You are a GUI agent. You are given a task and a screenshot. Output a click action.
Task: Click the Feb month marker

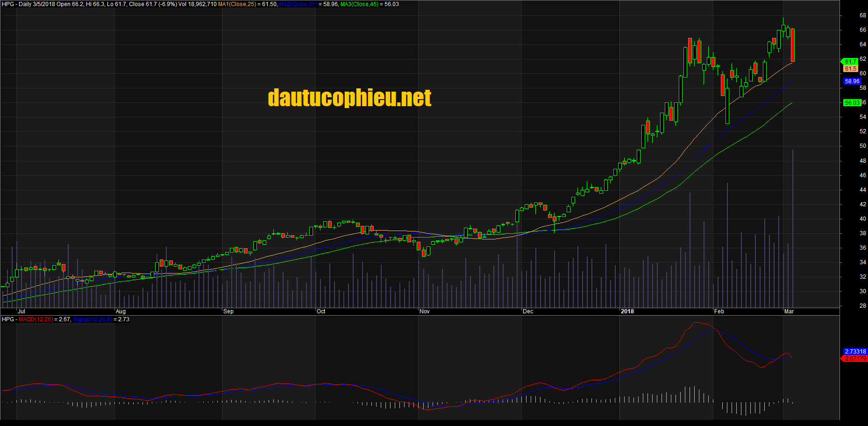pyautogui.click(x=719, y=311)
